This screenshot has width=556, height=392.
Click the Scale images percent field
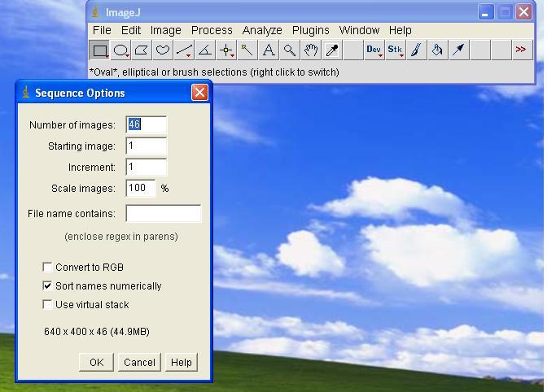click(x=141, y=188)
